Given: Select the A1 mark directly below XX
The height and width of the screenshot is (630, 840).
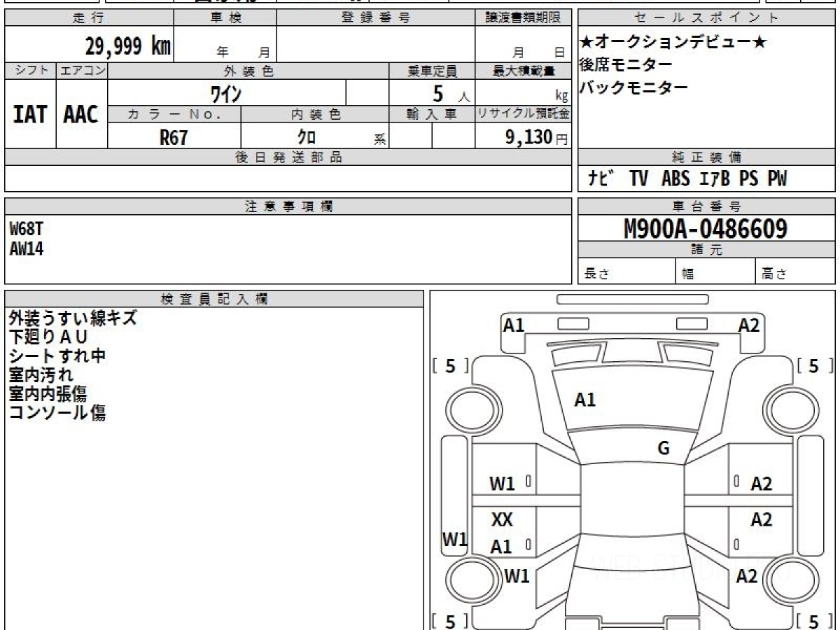Looking at the screenshot, I should 501,547.
